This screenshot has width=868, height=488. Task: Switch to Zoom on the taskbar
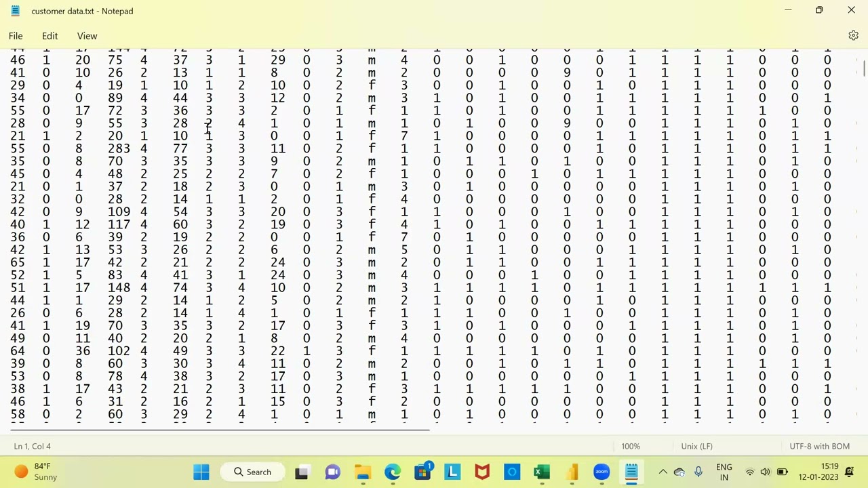coord(601,472)
